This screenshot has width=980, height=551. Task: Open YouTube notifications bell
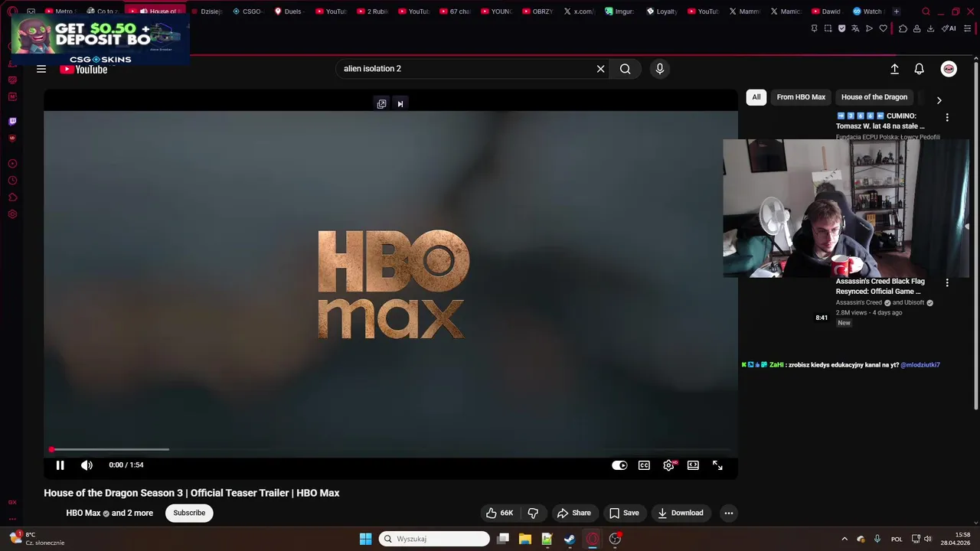pos(920,69)
